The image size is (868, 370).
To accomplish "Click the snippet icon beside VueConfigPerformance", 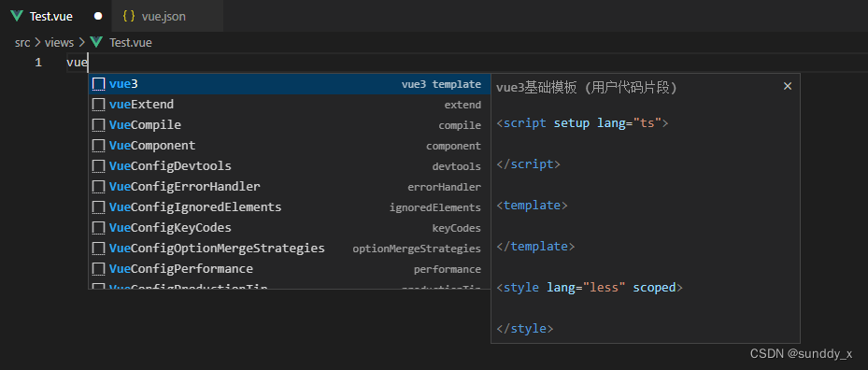I will 98,269.
